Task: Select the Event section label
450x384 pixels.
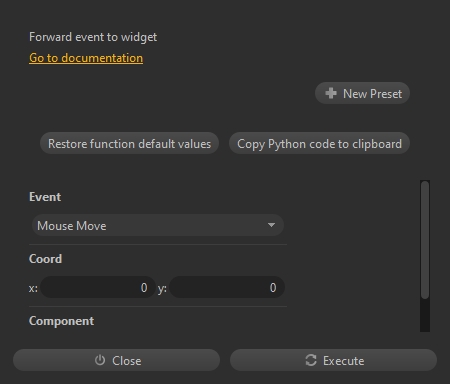Action: [45, 197]
